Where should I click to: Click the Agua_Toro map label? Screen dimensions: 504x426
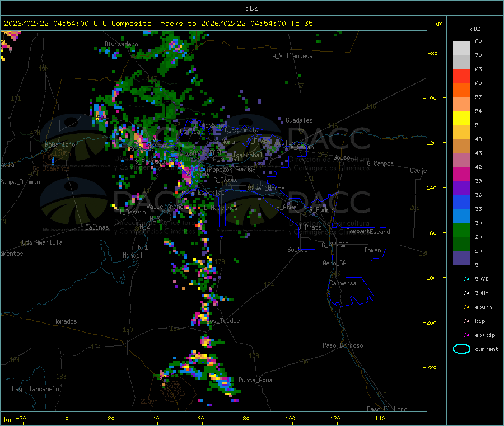pyautogui.click(x=60, y=144)
